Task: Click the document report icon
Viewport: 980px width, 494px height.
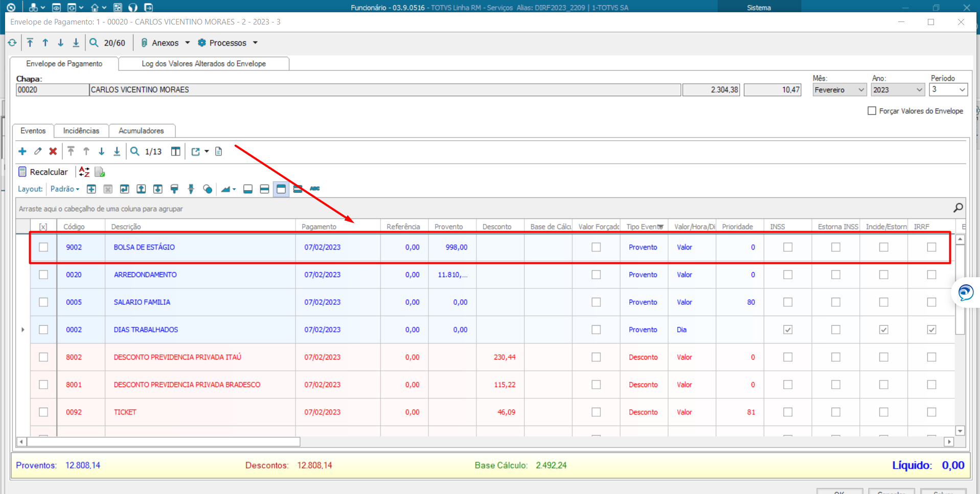Action: point(219,151)
